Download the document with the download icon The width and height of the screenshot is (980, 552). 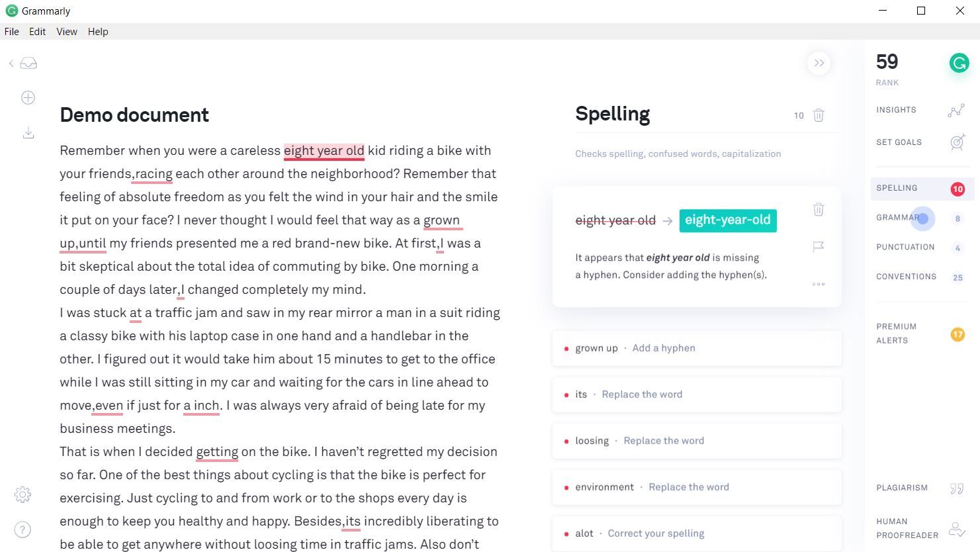pos(28,133)
